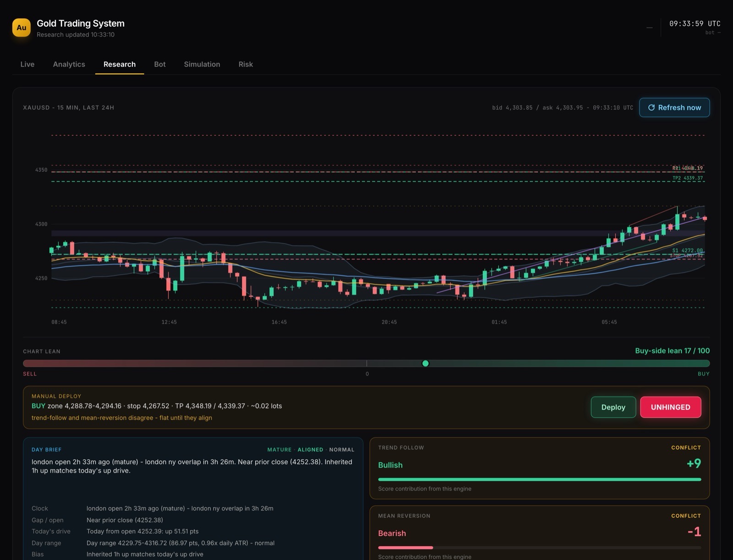The height and width of the screenshot is (560, 733).
Task: Click the TREND FOLLOW card heading
Action: (401, 448)
